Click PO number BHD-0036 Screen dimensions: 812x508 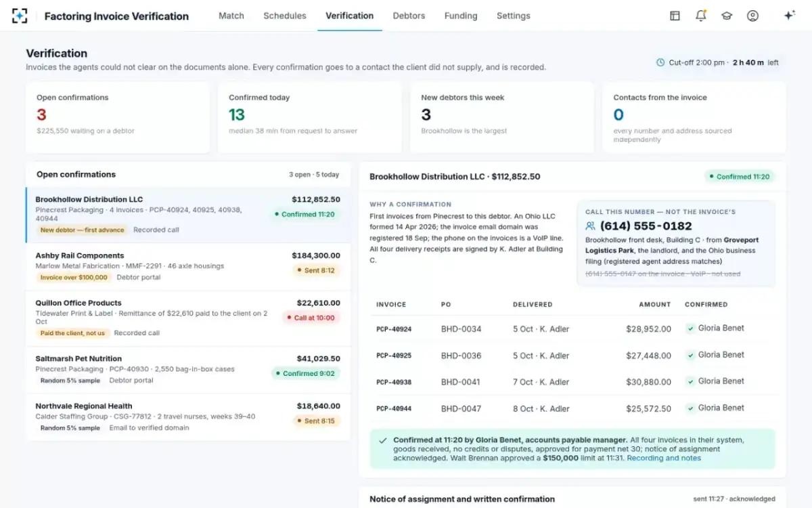(461, 356)
